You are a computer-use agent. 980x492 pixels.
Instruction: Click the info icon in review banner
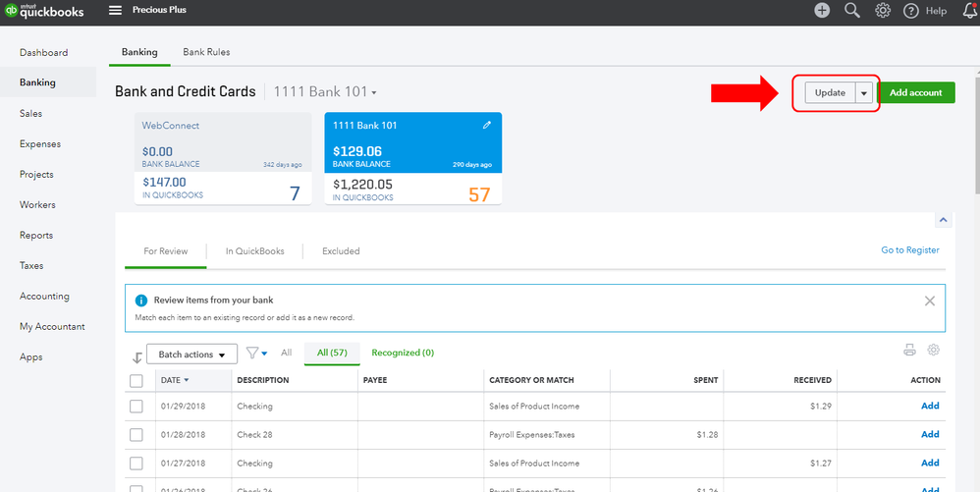(141, 301)
